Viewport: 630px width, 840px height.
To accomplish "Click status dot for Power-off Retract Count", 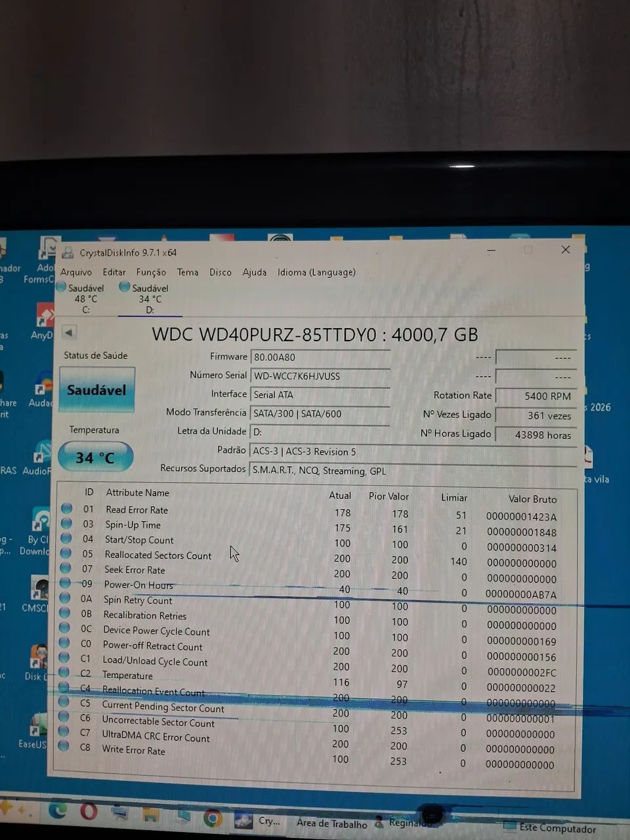I will 64,643.
